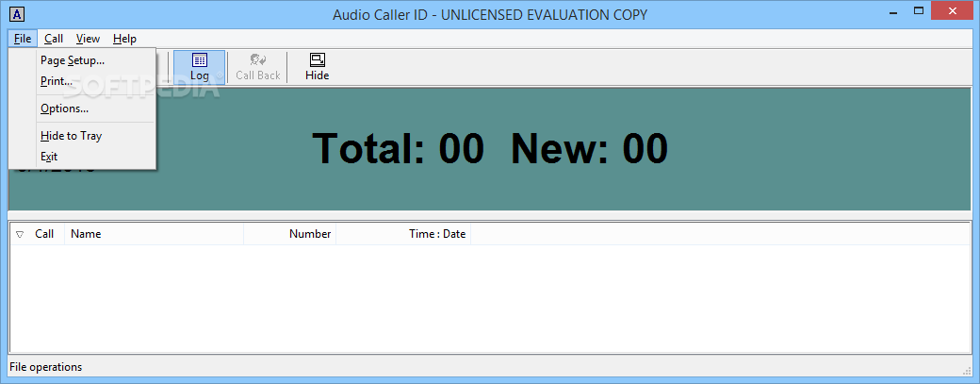The width and height of the screenshot is (980, 384).
Task: Click the sort triangle in the Call column
Action: tap(20, 235)
